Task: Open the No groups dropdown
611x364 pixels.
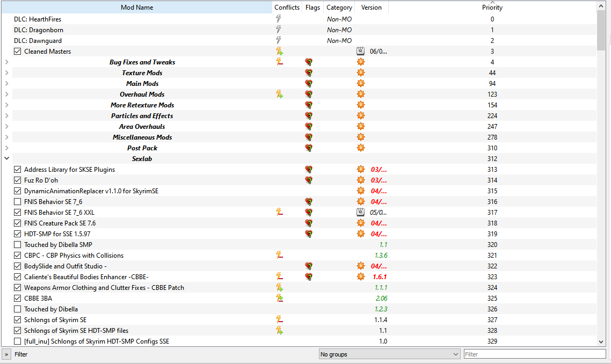Action: 389,354
